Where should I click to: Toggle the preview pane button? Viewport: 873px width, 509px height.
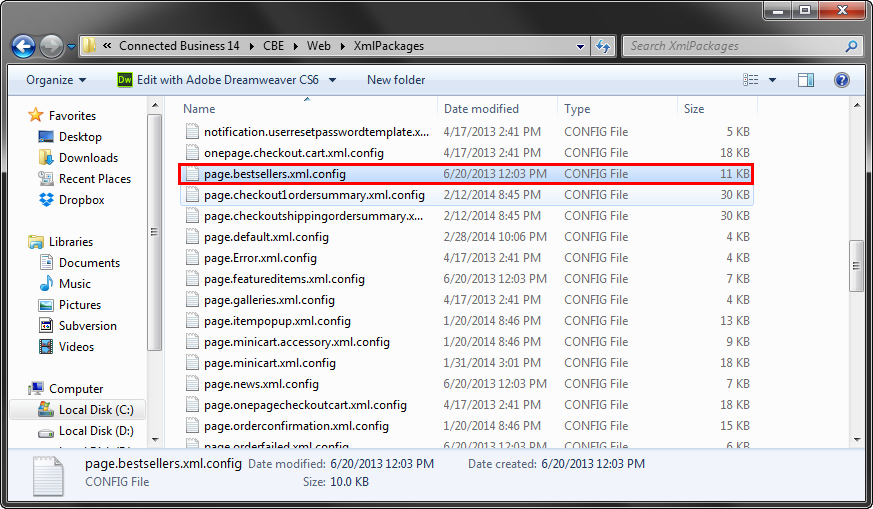point(806,80)
